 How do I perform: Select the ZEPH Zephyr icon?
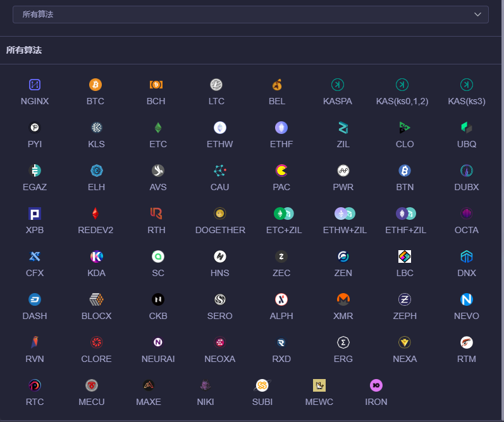coord(405,299)
